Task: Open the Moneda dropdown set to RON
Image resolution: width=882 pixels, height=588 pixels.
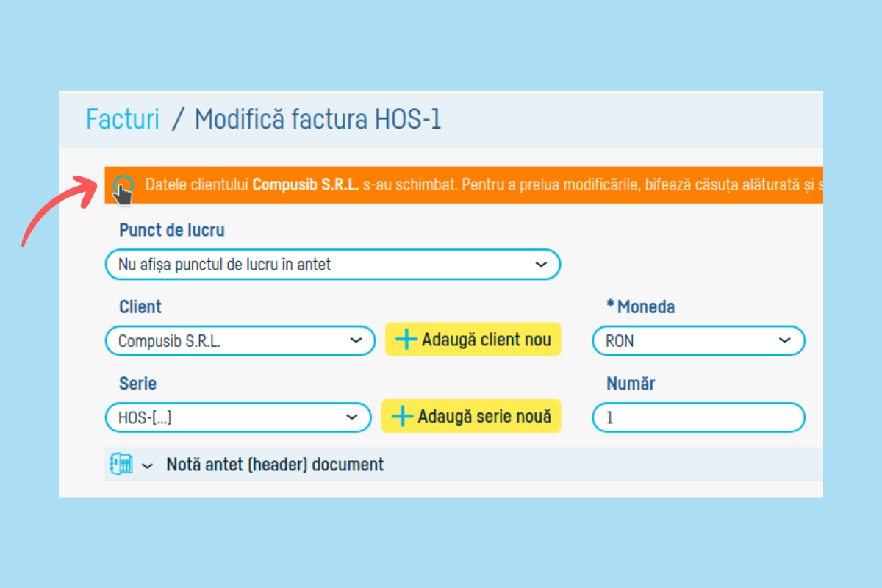Action: pyautogui.click(x=698, y=341)
